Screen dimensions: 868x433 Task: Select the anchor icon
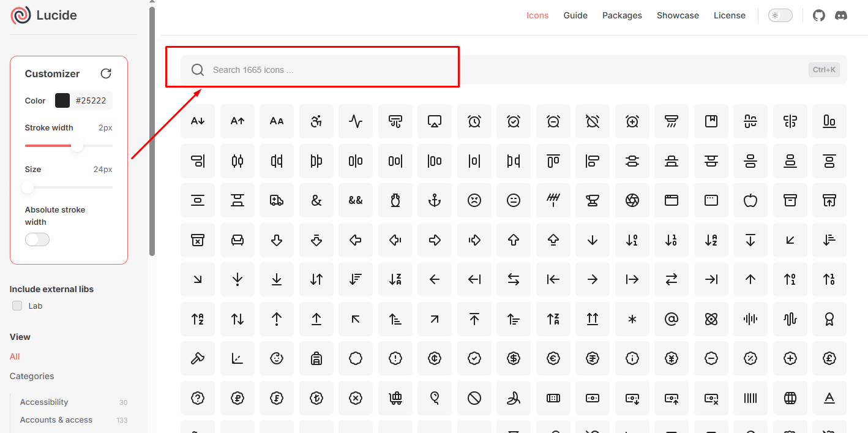[x=435, y=200]
